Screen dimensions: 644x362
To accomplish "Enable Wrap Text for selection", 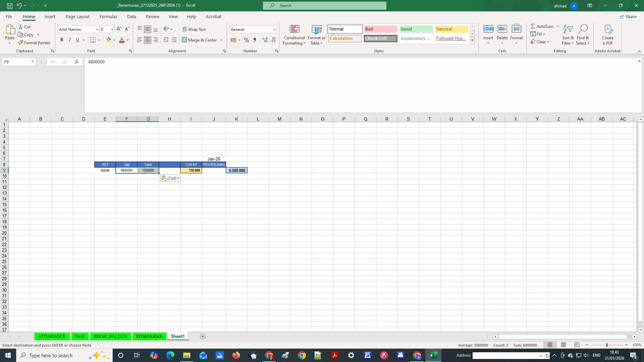I will [x=195, y=29].
